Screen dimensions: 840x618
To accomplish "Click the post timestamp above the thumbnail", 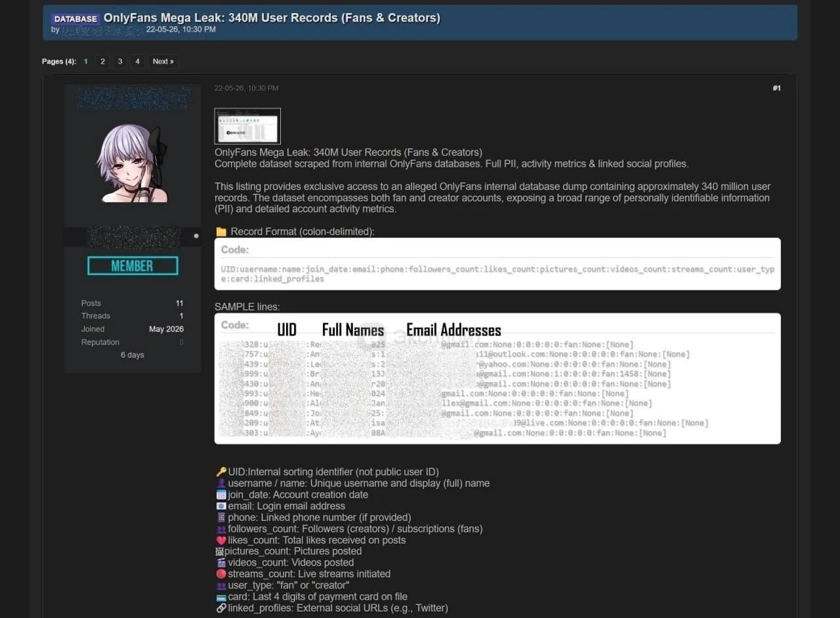I will coord(246,88).
